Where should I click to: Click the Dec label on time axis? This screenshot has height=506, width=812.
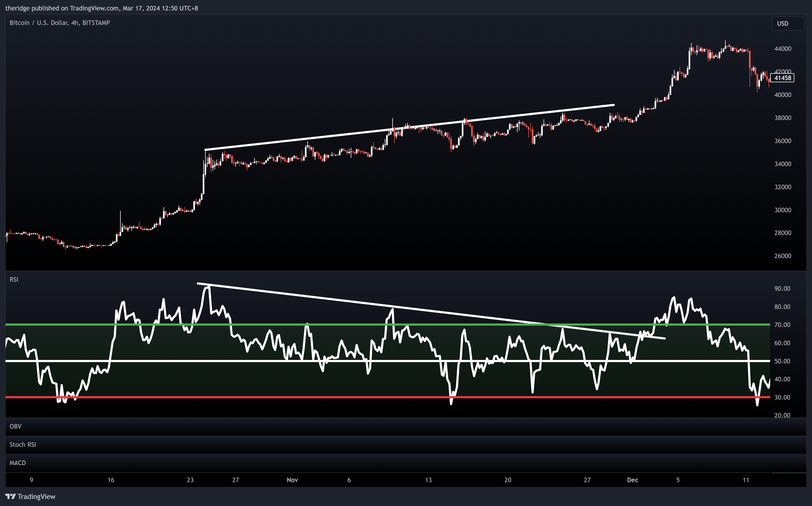click(633, 480)
